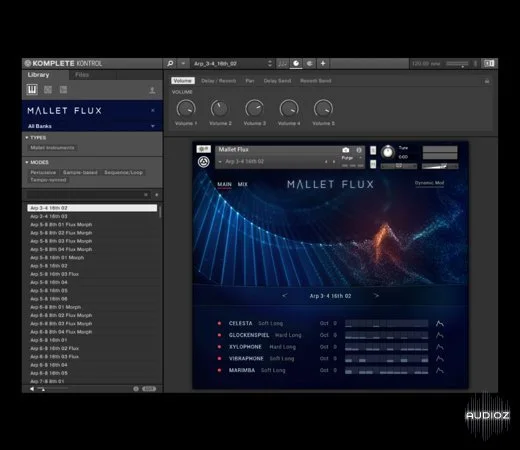Select the Delay / Reverb control page
520x450 pixels.
[x=218, y=81]
